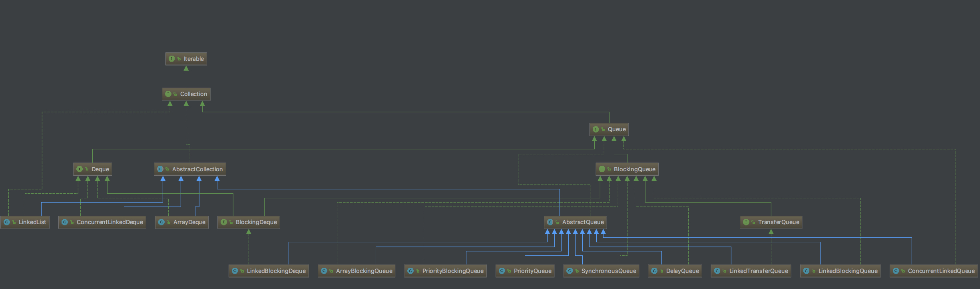
Task: Select the 'AbstractQueue' label text
Action: click(583, 222)
